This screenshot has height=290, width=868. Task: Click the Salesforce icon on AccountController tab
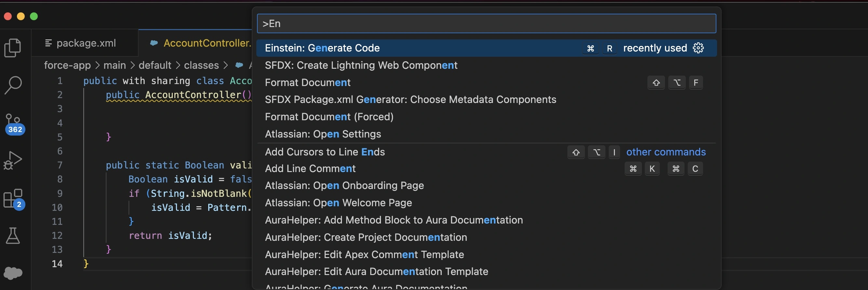tap(154, 43)
